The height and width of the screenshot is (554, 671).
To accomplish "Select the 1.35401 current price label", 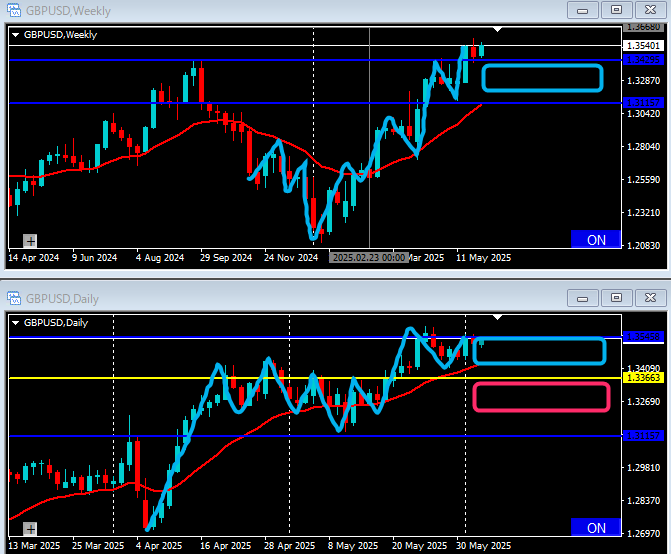I will [643, 45].
